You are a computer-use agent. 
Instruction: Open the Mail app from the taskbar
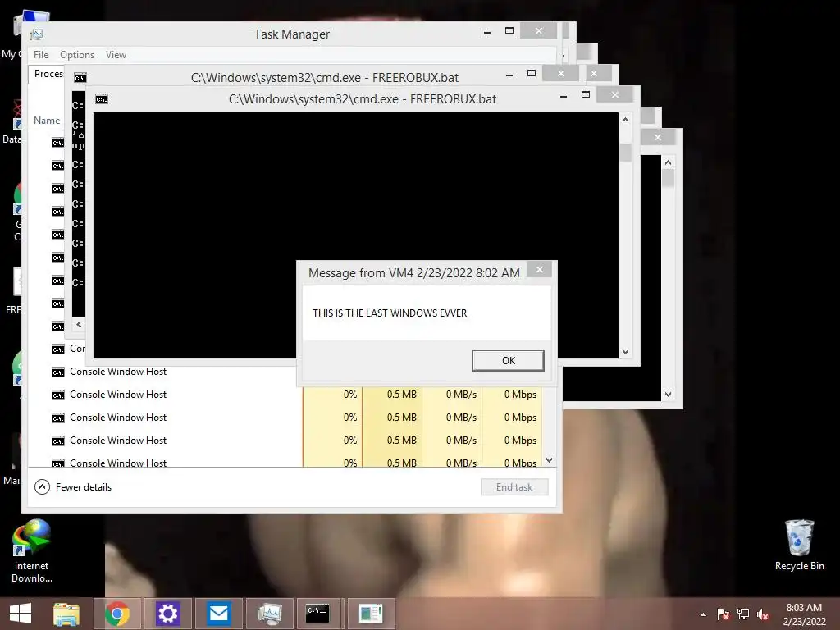(218, 614)
